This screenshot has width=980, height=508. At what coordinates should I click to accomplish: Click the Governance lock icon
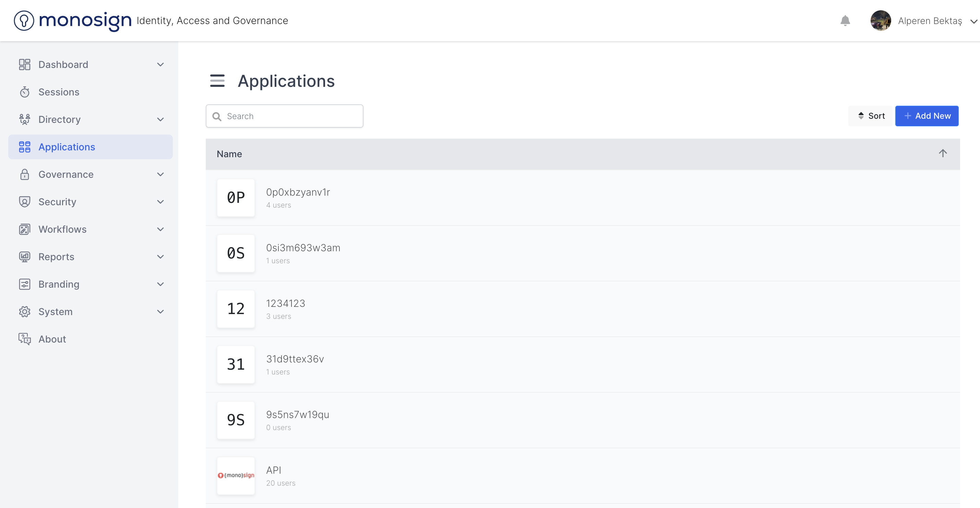(x=25, y=174)
